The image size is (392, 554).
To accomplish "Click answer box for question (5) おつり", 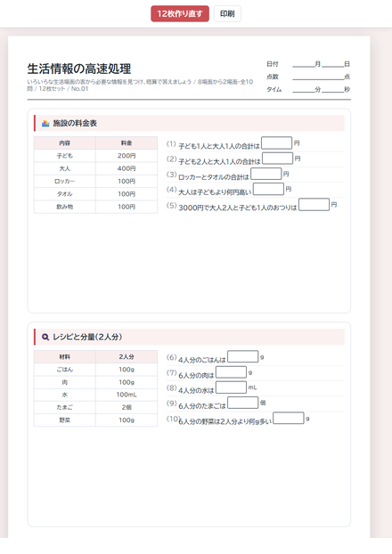I will [x=314, y=205].
